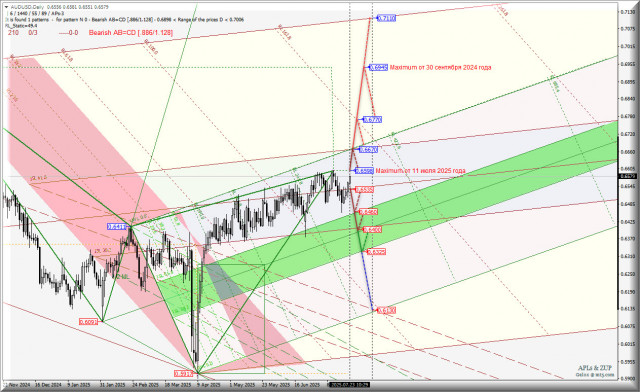Click the '210' indicator counter text
Screen dimensions: 640x392
pyautogui.click(x=13, y=33)
